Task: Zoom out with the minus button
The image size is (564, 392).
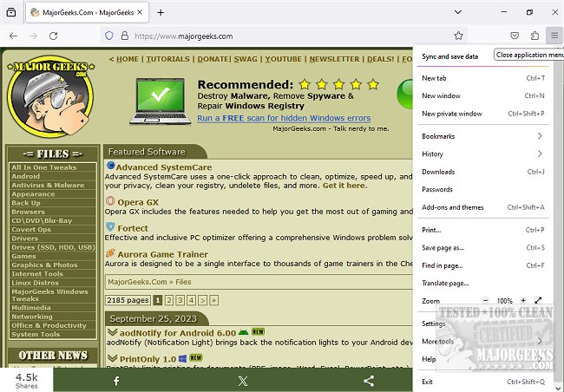Action: point(486,300)
